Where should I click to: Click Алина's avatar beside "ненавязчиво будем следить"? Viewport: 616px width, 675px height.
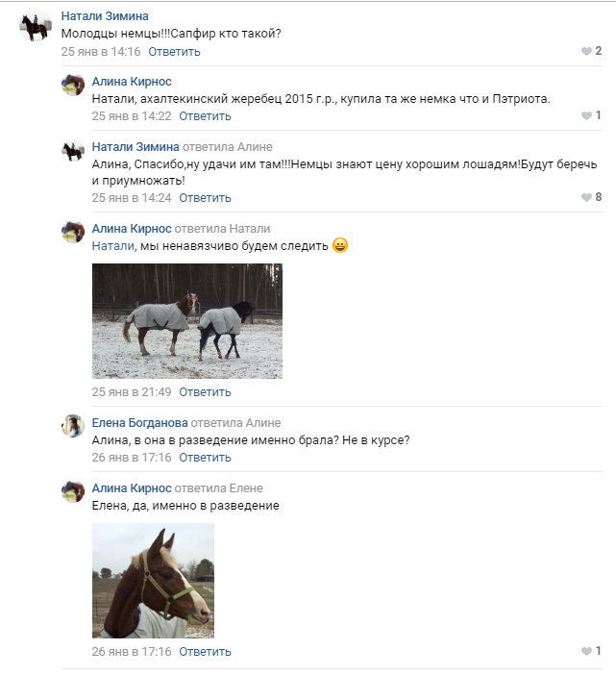tap(73, 232)
